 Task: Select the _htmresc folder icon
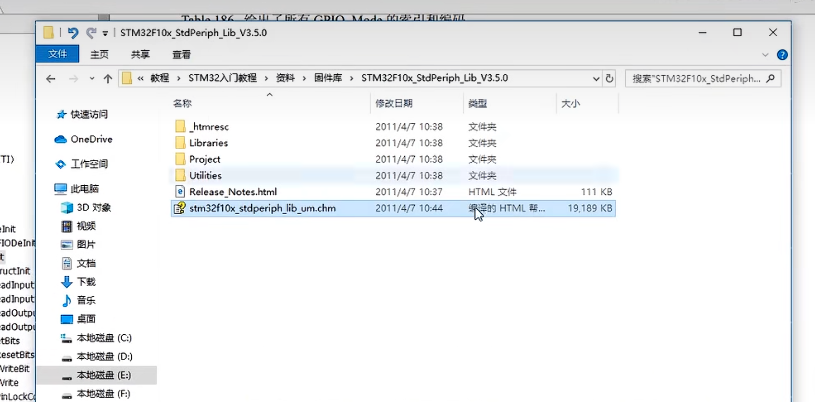180,126
